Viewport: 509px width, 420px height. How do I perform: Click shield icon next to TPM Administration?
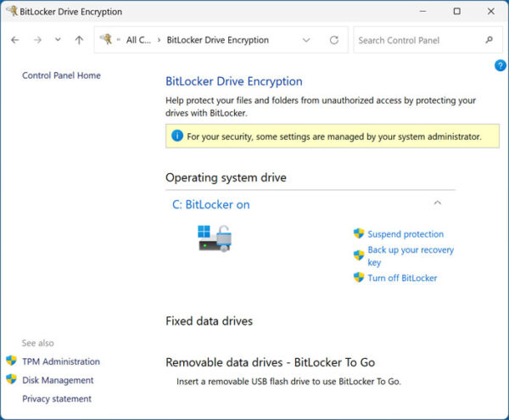click(11, 361)
